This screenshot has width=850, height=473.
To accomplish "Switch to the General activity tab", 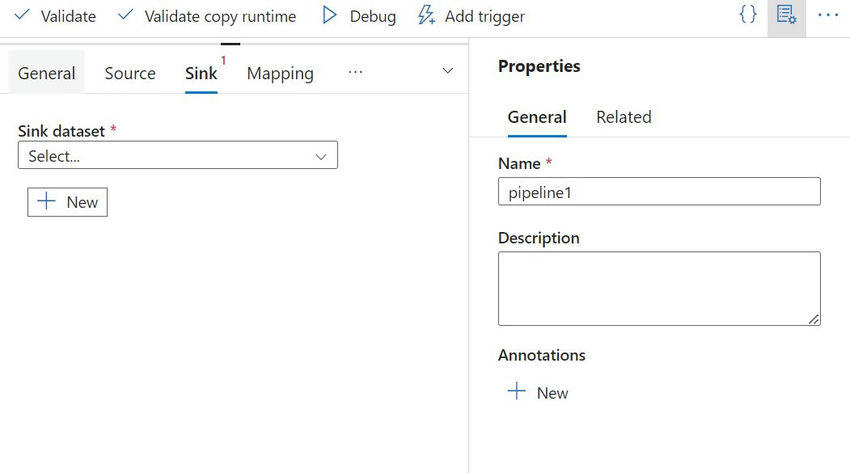I will 46,73.
